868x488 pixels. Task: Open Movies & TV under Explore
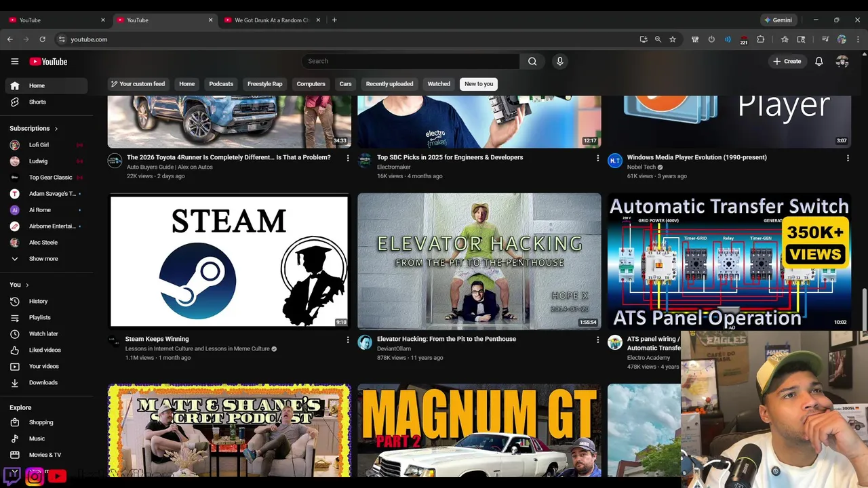coord(44,455)
